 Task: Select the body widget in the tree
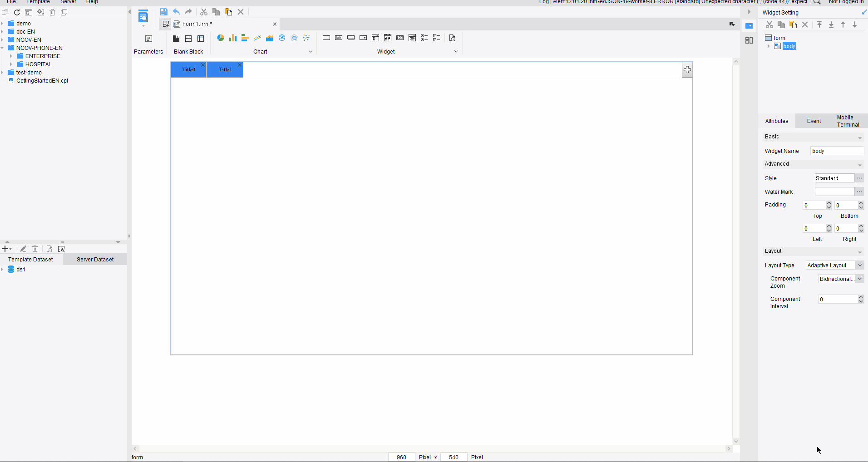789,46
